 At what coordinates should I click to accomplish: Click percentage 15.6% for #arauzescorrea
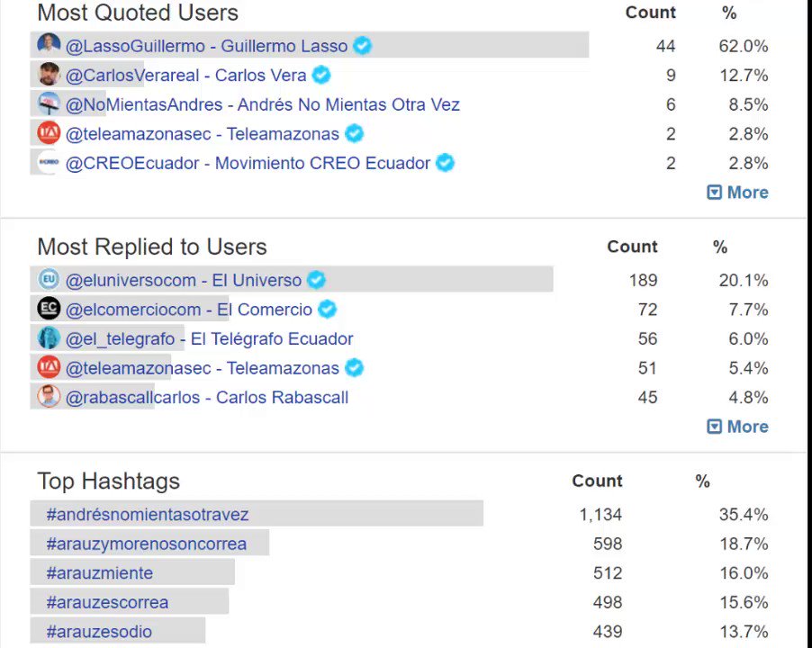click(744, 602)
